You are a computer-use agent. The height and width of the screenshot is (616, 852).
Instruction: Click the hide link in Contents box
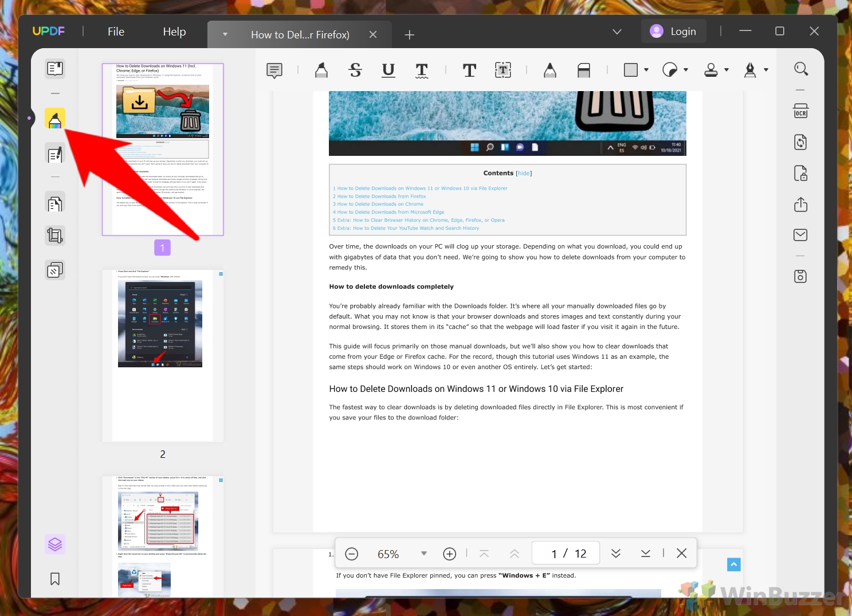click(x=524, y=173)
